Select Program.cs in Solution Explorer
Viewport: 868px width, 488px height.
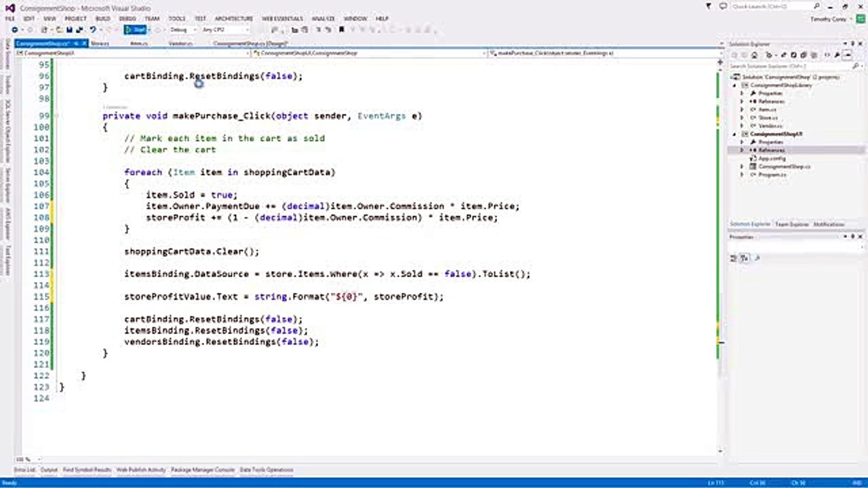pos(772,174)
